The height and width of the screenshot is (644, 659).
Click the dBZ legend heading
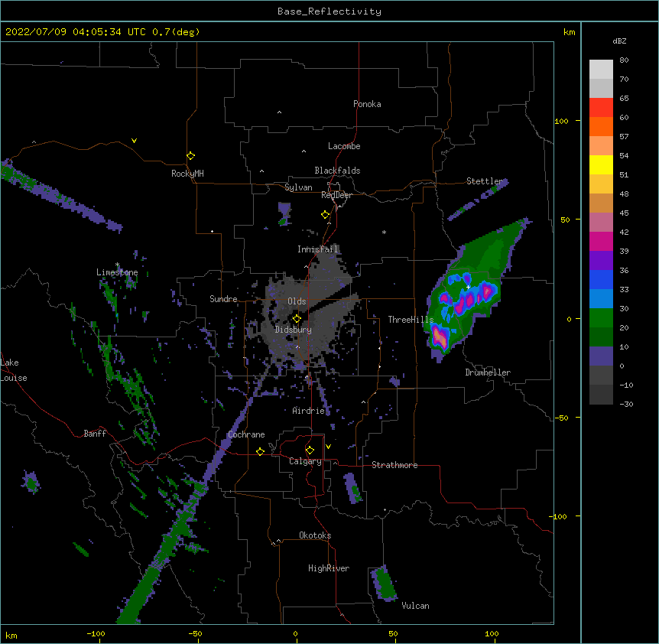tap(619, 41)
